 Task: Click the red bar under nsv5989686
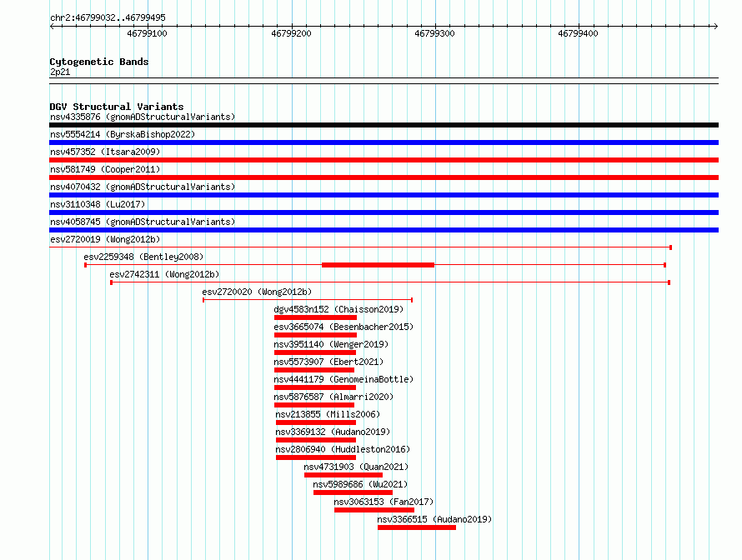[353, 492]
